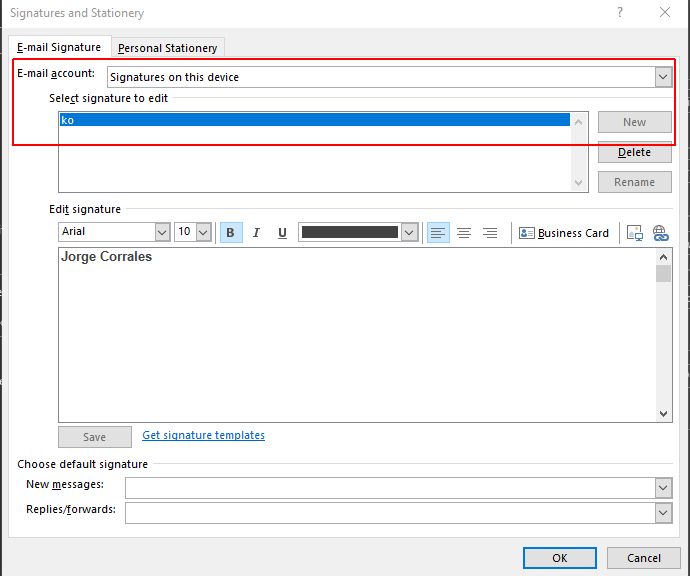Switch to the Personal Stationery tab
Screen dimensions: 690x576
pyautogui.click(x=167, y=48)
